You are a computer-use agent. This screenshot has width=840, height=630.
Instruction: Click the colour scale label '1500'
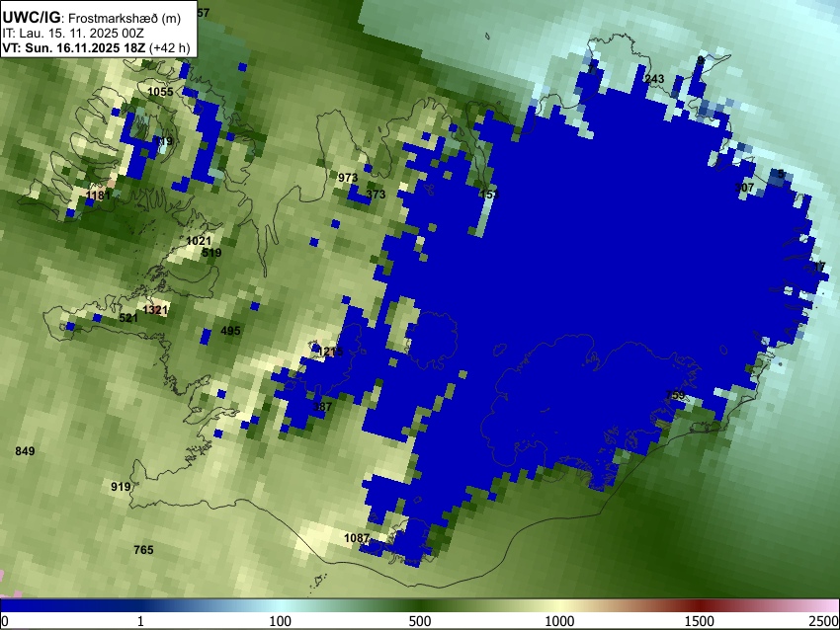click(x=700, y=621)
